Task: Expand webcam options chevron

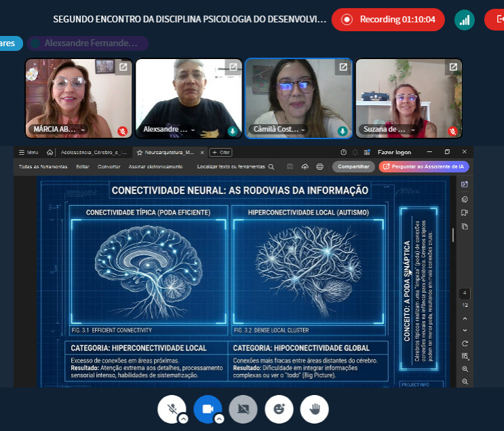Action: pos(219,419)
